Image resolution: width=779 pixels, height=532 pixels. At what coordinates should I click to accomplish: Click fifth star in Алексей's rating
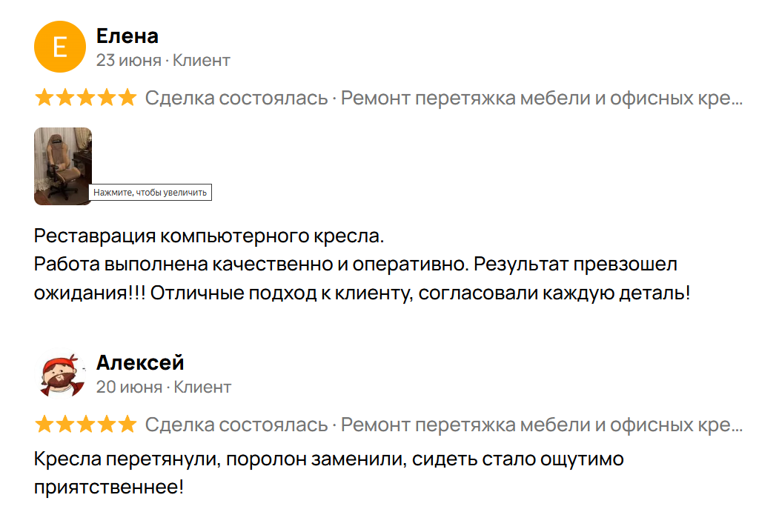click(x=127, y=424)
